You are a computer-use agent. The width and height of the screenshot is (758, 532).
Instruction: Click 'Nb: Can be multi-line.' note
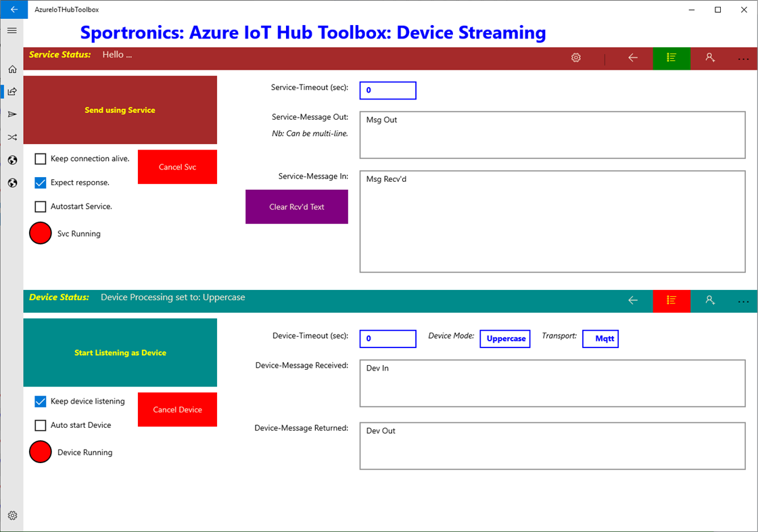[x=310, y=133]
